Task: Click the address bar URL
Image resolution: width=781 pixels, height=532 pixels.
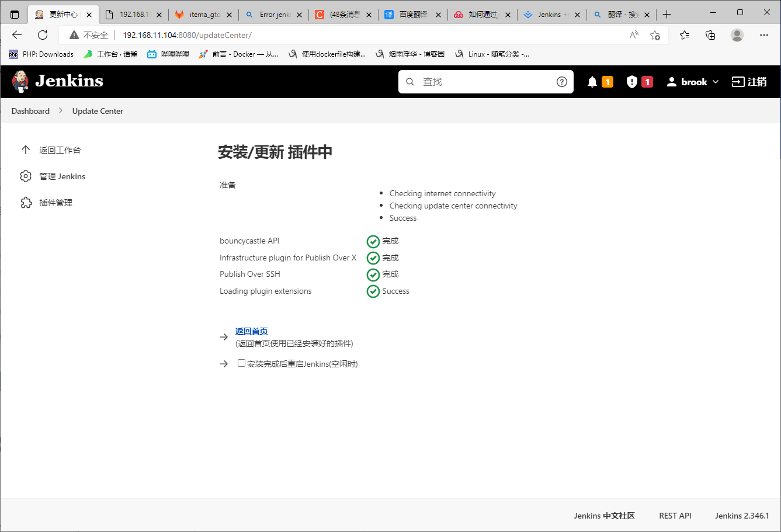Action: click(x=187, y=35)
